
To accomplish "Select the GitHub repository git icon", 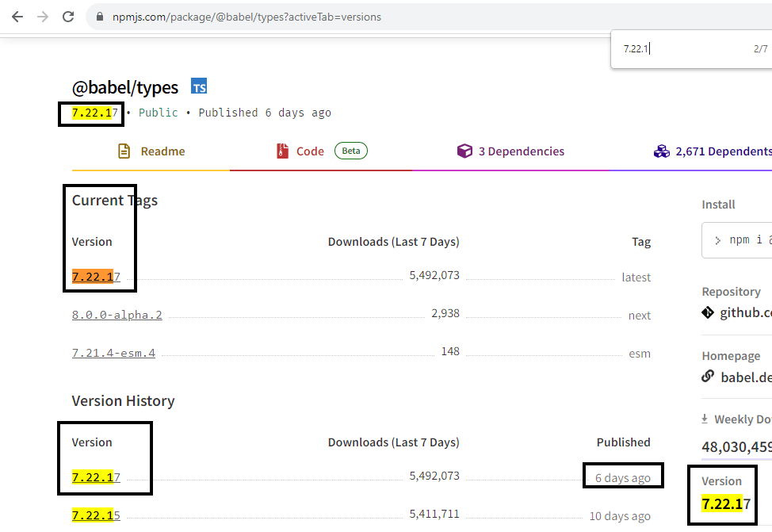I will click(708, 313).
